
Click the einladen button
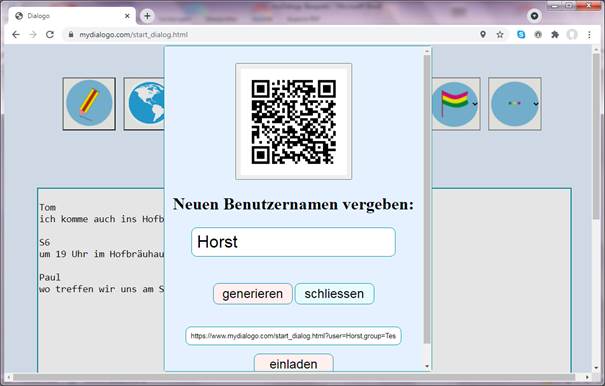pyautogui.click(x=293, y=363)
